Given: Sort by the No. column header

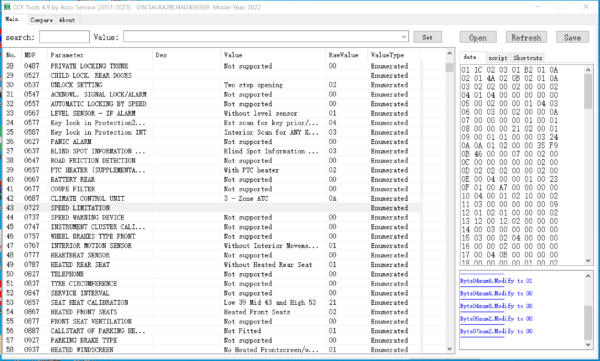Looking at the screenshot, I should point(11,55).
